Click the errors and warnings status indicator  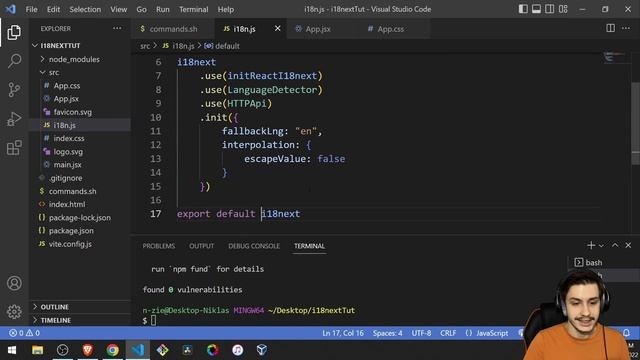24,333
